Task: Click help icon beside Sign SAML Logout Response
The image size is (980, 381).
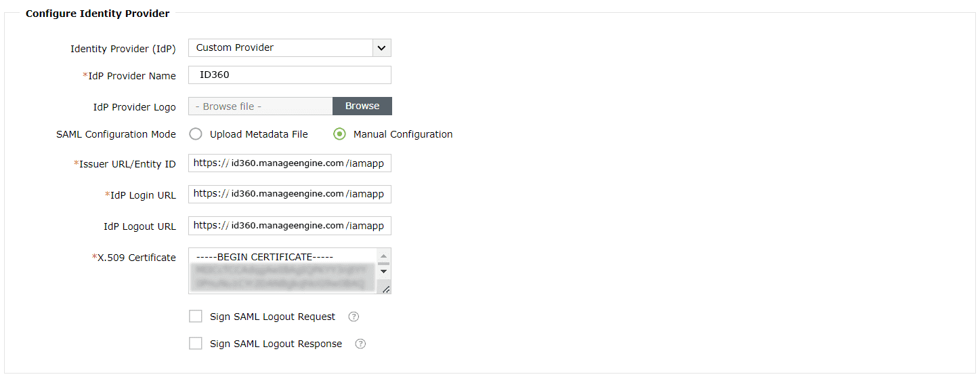Action: pyautogui.click(x=360, y=344)
